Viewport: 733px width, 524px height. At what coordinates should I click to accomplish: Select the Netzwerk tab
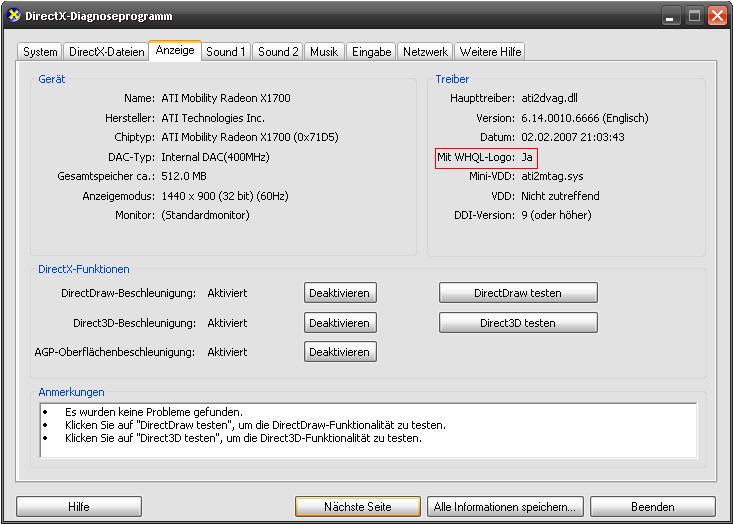pos(425,52)
